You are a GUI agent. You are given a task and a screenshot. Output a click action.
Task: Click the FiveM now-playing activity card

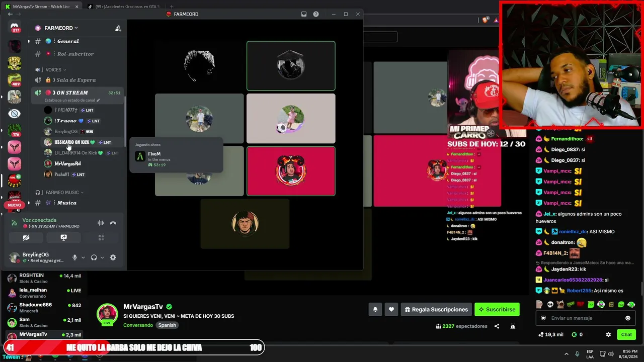pyautogui.click(x=176, y=155)
